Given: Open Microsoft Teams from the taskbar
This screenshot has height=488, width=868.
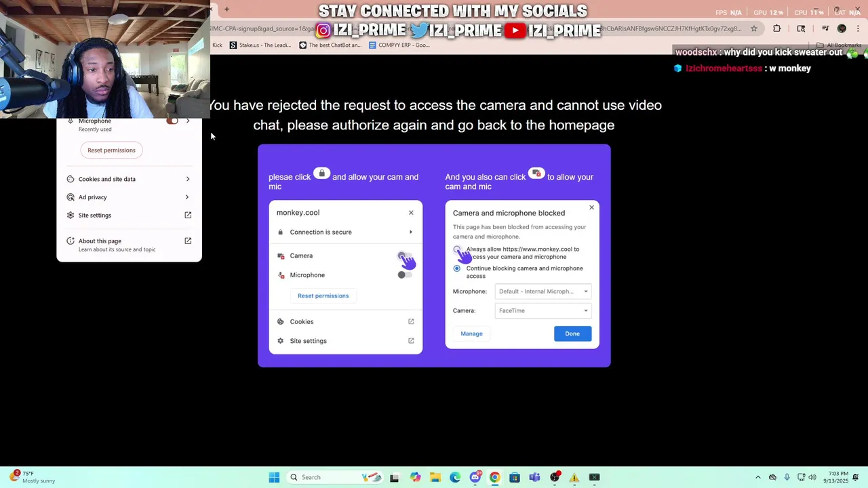Looking at the screenshot, I should pos(534,477).
